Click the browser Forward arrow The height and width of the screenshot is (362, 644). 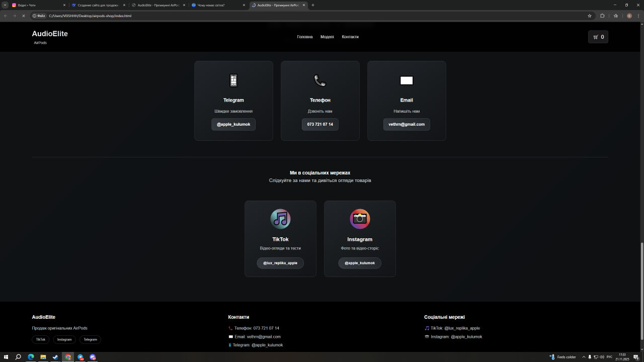click(14, 16)
